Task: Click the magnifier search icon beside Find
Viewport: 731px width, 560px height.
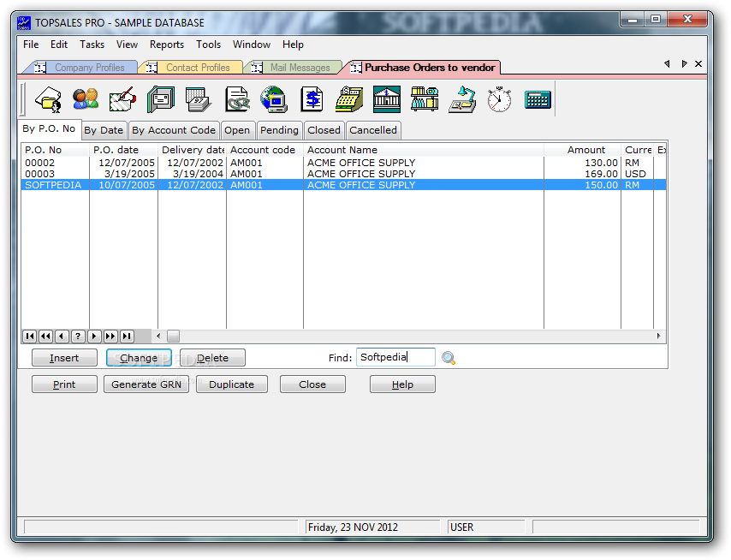Action: (449, 358)
